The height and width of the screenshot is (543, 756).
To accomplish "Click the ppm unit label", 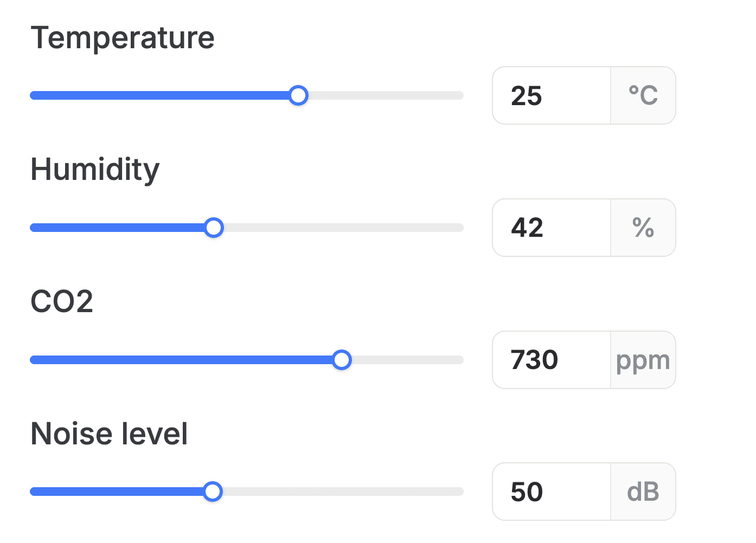I will click(x=643, y=360).
